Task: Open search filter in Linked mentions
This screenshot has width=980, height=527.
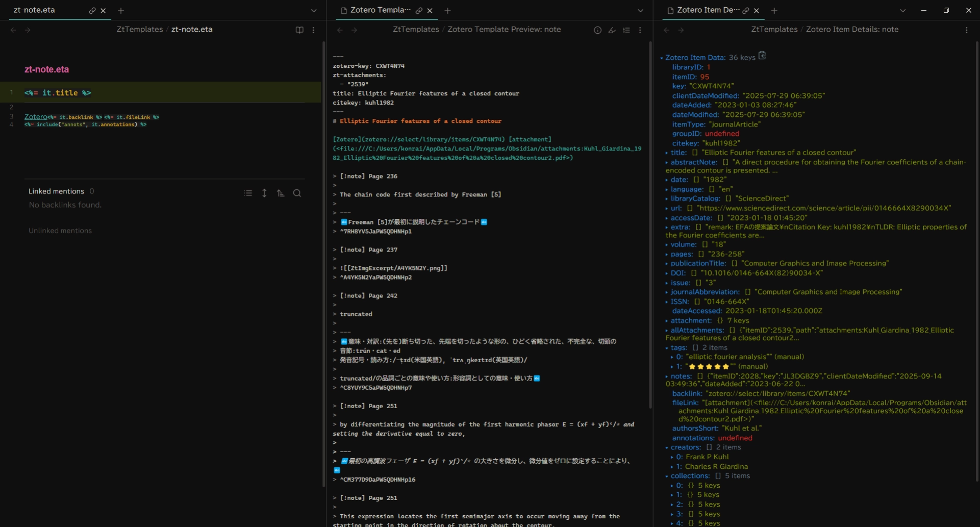Action: (x=297, y=193)
